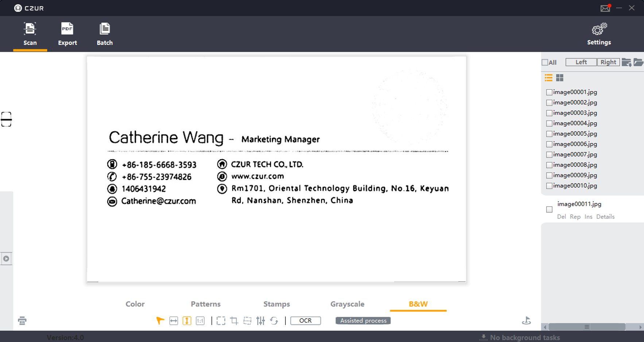Click the scrollbar right arrow
The width and height of the screenshot is (644, 342).
[x=640, y=327]
